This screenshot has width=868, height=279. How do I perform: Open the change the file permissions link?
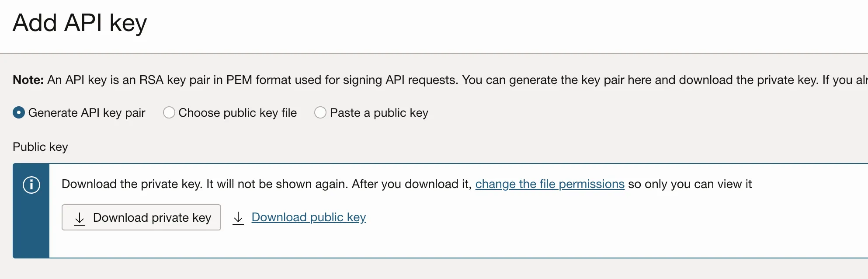click(550, 184)
